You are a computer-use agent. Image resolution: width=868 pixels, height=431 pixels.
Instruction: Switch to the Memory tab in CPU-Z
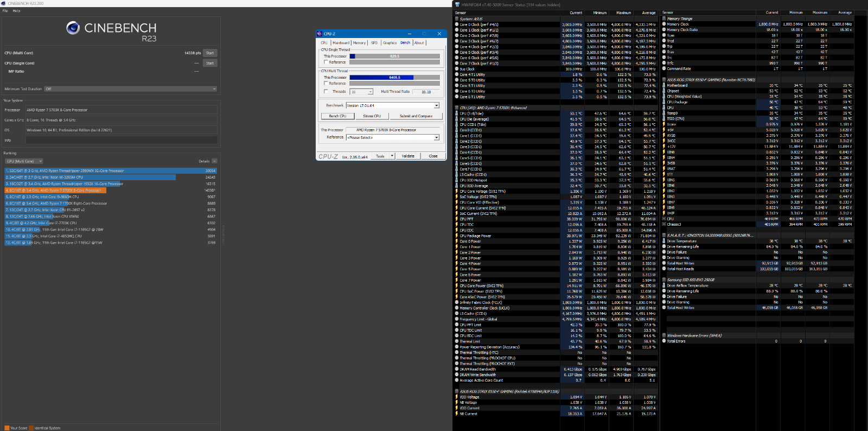pos(359,43)
